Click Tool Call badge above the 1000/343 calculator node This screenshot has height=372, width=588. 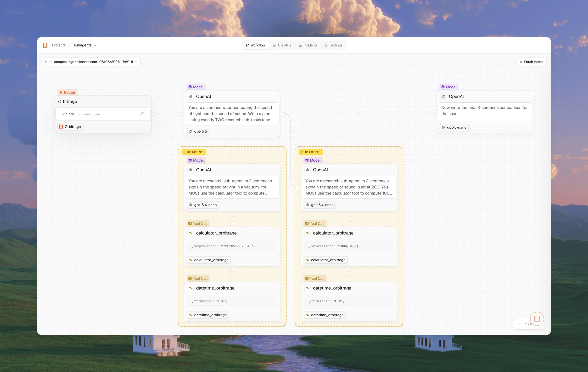(315, 223)
